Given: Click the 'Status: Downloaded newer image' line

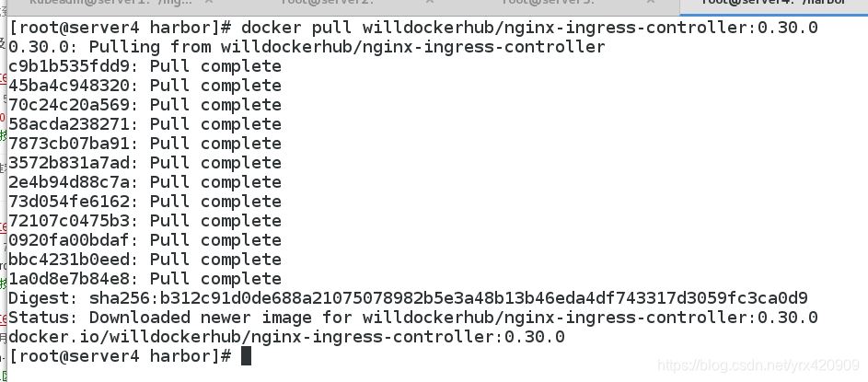Looking at the screenshot, I should 413,318.
